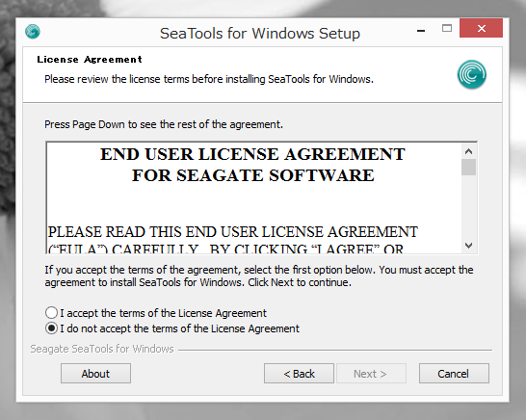Maximize the SeaTools Setup window
The image size is (526, 420).
(x=447, y=29)
